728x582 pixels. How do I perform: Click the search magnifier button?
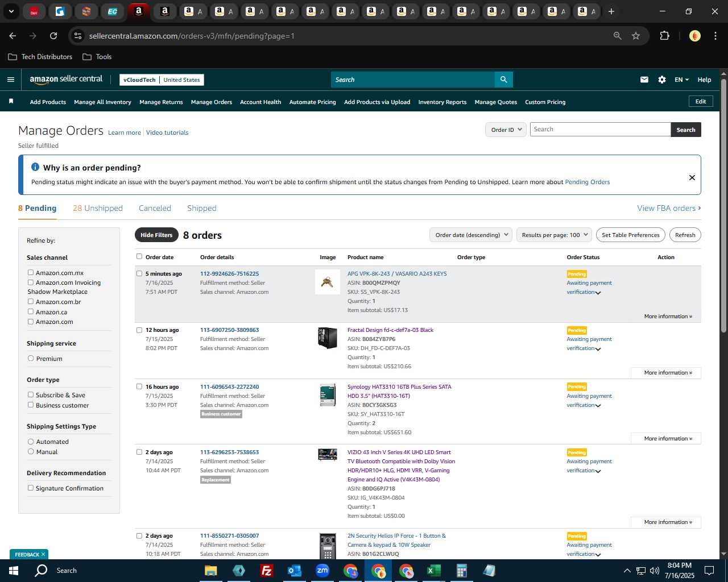click(503, 80)
